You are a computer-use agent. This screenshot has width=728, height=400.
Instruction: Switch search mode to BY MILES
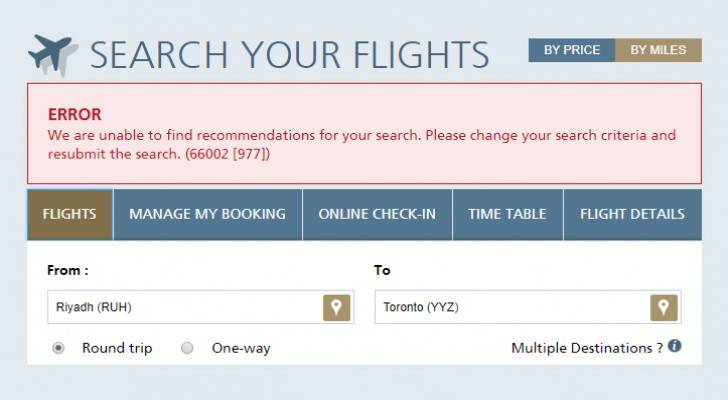coord(658,50)
